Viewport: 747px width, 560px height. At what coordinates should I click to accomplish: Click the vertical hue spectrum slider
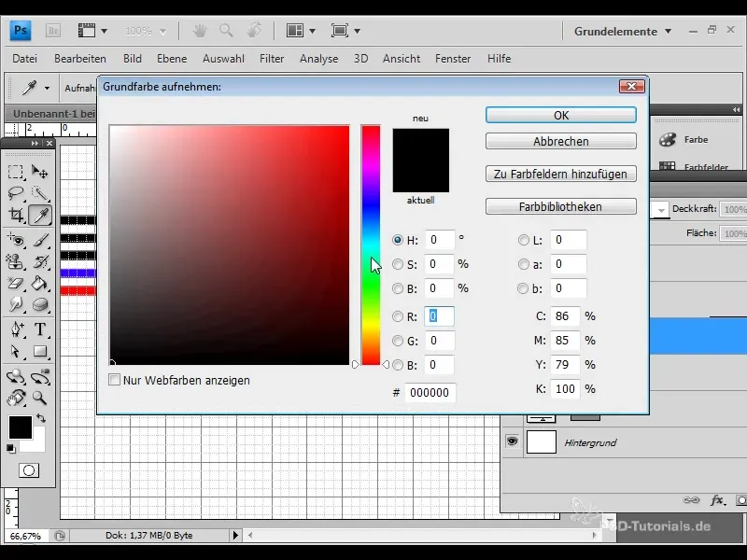click(371, 245)
